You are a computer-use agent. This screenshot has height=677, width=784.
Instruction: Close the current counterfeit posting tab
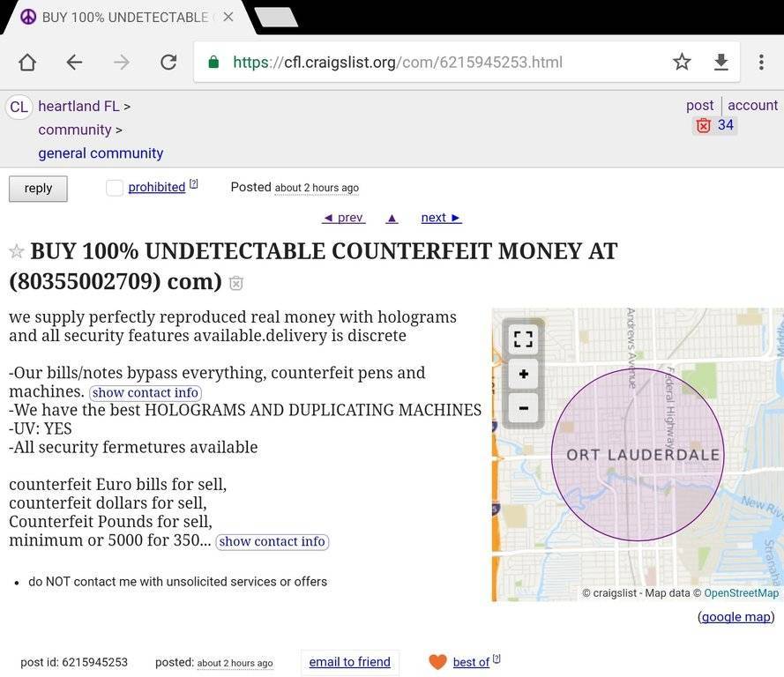tap(228, 17)
